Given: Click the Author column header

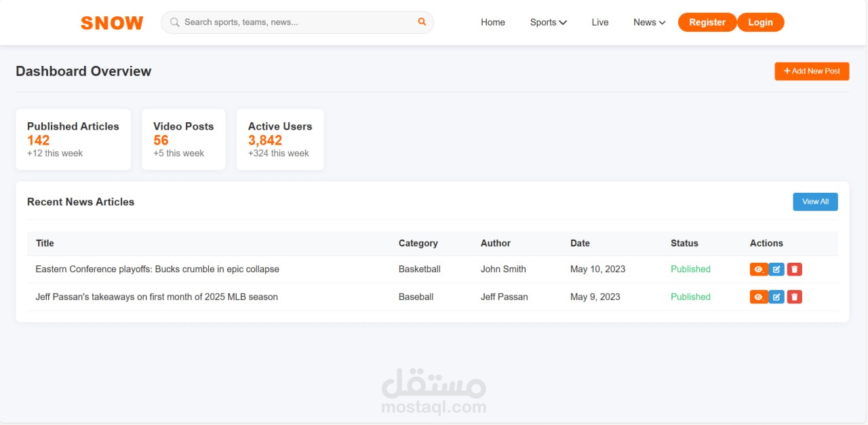Looking at the screenshot, I should 496,243.
